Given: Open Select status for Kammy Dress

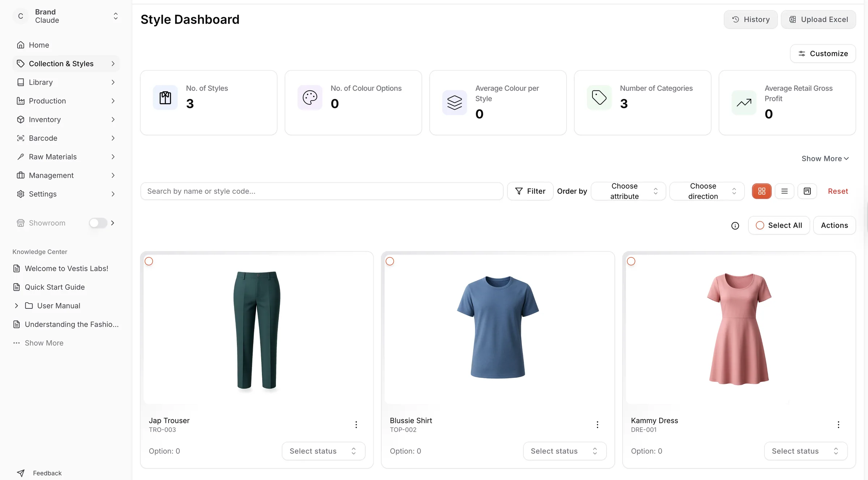Looking at the screenshot, I should [x=806, y=451].
